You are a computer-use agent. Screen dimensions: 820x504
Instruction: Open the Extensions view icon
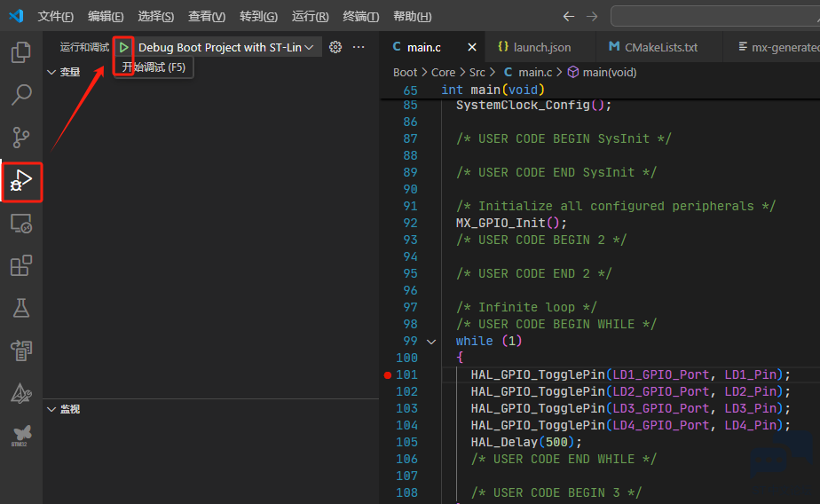click(21, 265)
